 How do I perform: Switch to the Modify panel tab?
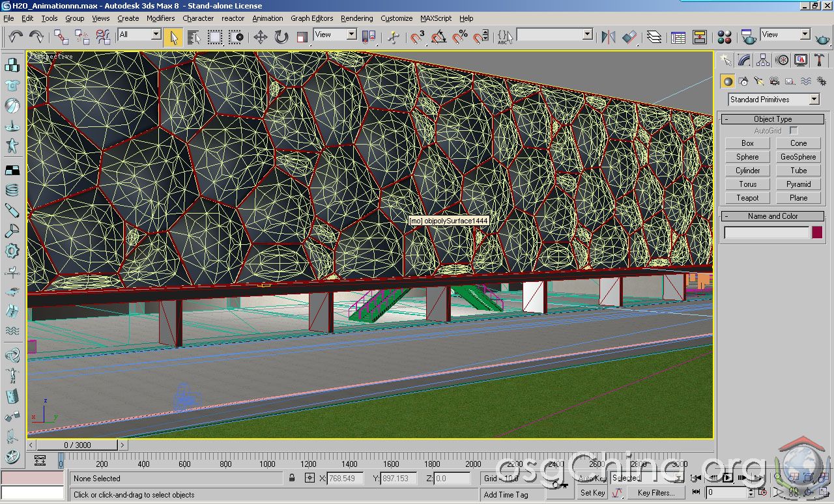pyautogui.click(x=744, y=61)
